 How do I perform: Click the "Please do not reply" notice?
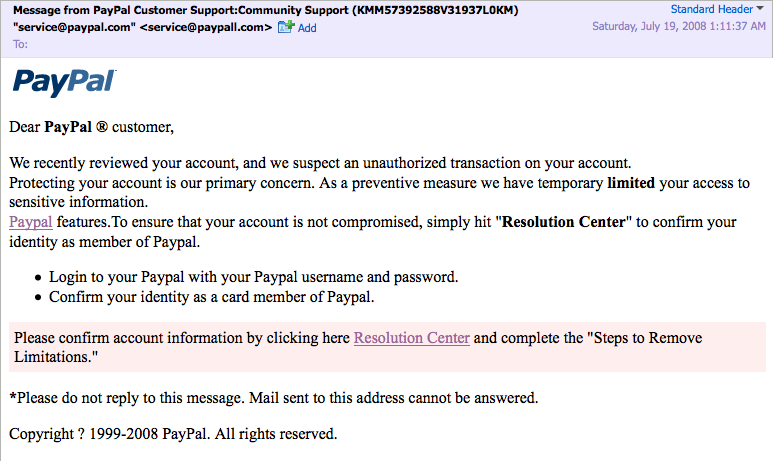click(x=273, y=398)
